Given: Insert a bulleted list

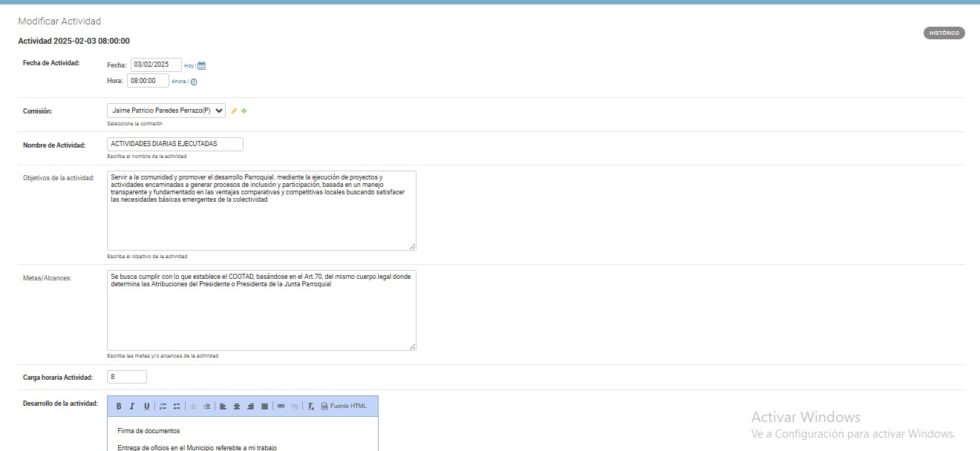Looking at the screenshot, I should (x=177, y=406).
